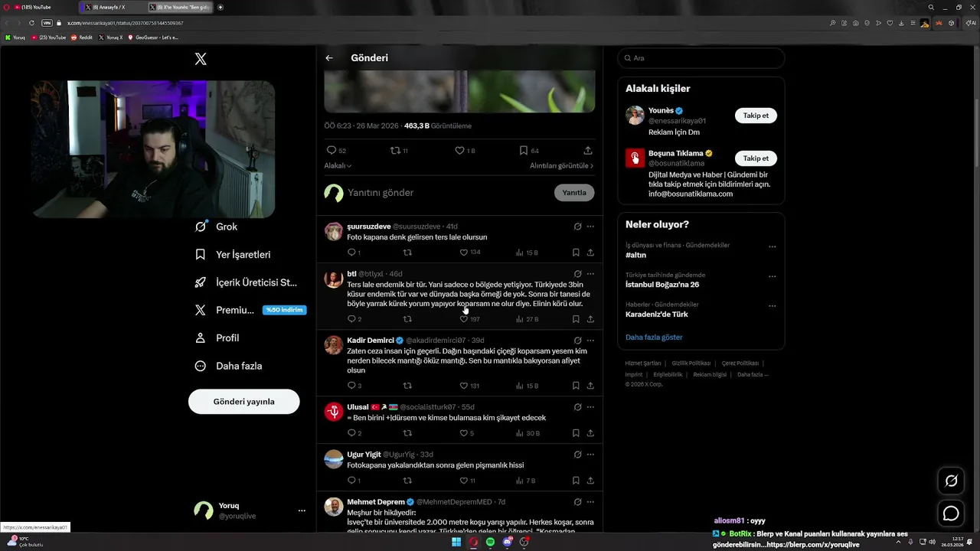
Task: Open Profil in the sidebar
Action: point(217,338)
